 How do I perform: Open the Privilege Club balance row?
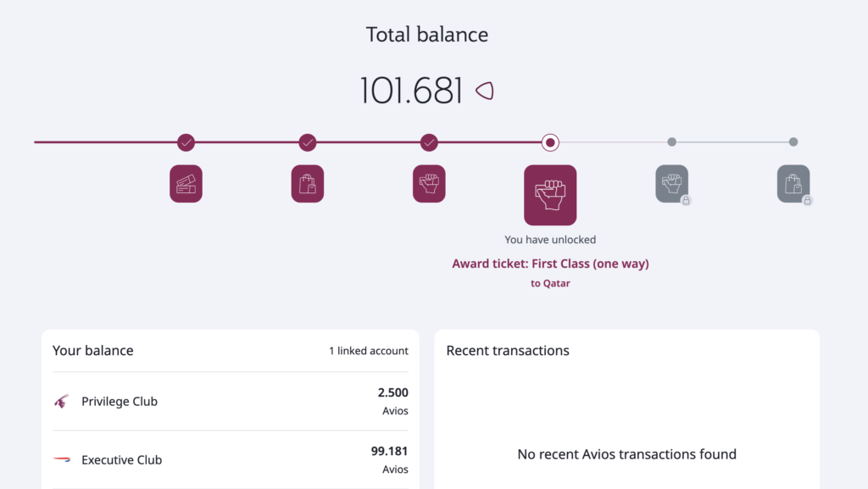point(231,401)
